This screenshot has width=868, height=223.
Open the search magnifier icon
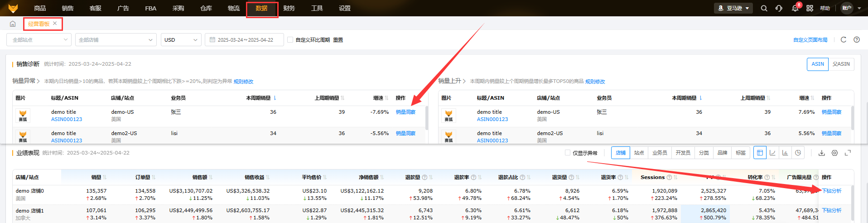[x=764, y=8]
